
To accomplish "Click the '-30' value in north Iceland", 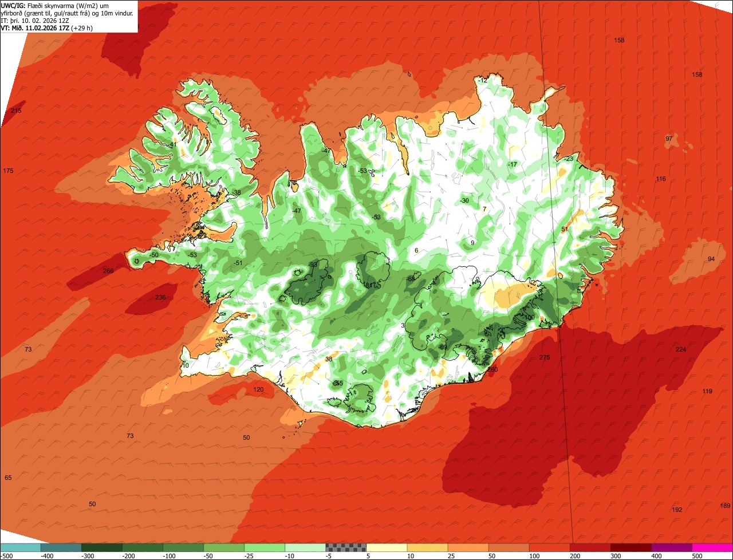I will pos(464,200).
